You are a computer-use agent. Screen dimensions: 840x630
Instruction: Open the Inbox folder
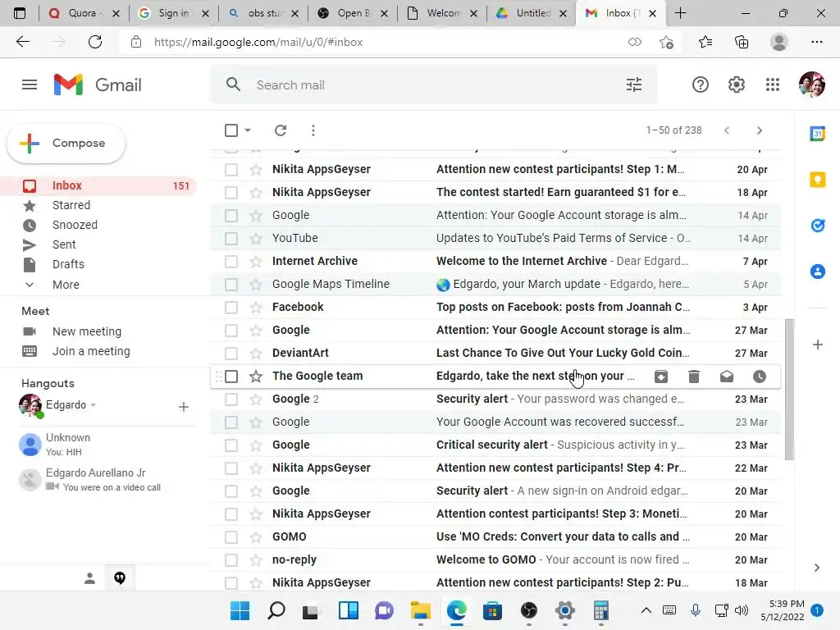pos(98,186)
